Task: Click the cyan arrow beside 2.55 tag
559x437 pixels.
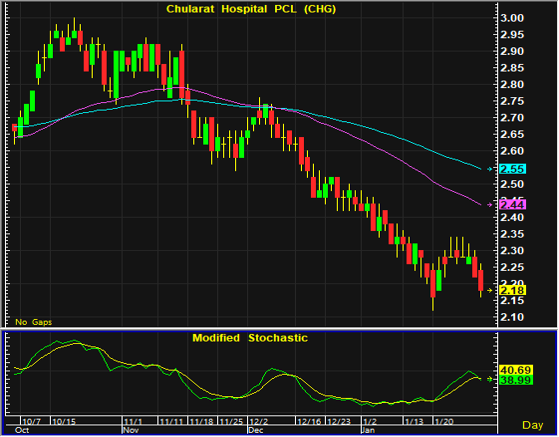Action: click(490, 169)
